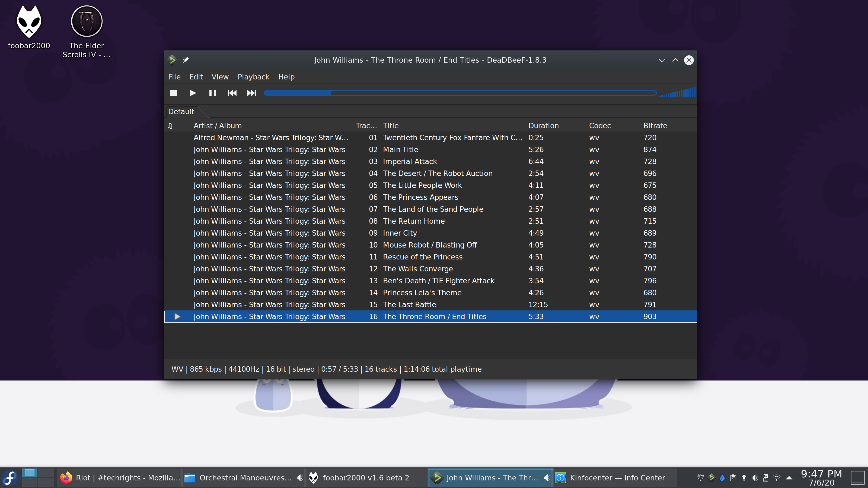Expand the hidden system tray icons arrow
The image size is (868, 488).
tap(789, 477)
